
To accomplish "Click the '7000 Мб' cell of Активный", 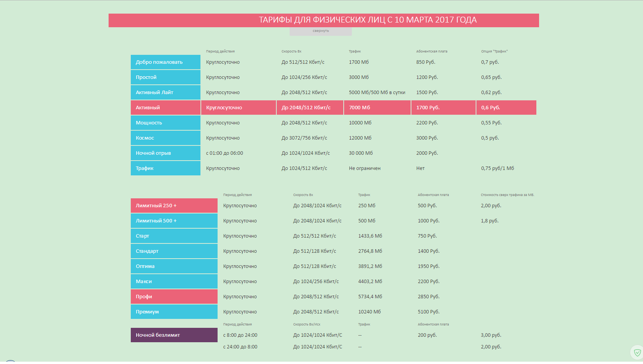I will 377,108.
